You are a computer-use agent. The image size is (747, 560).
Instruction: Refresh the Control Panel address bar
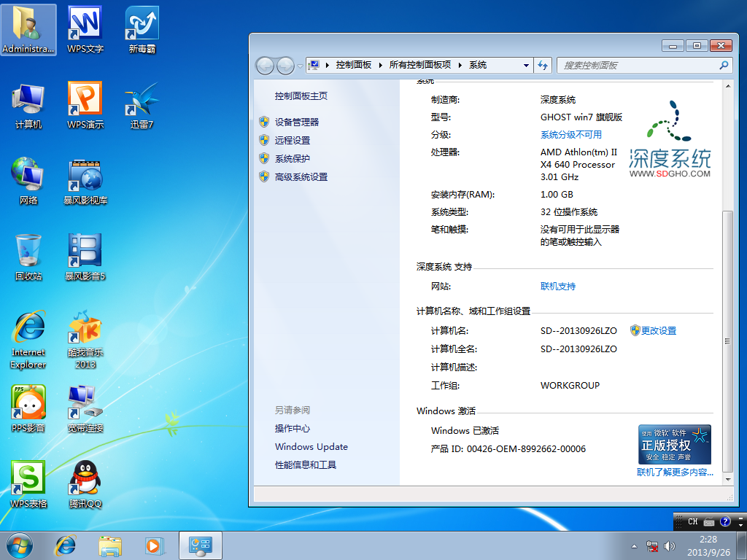543,65
